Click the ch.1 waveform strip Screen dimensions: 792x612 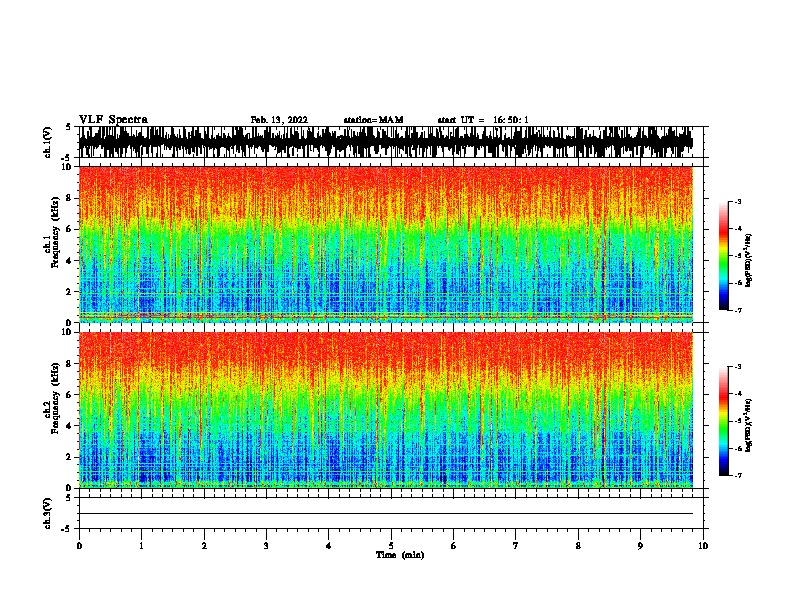[386, 142]
